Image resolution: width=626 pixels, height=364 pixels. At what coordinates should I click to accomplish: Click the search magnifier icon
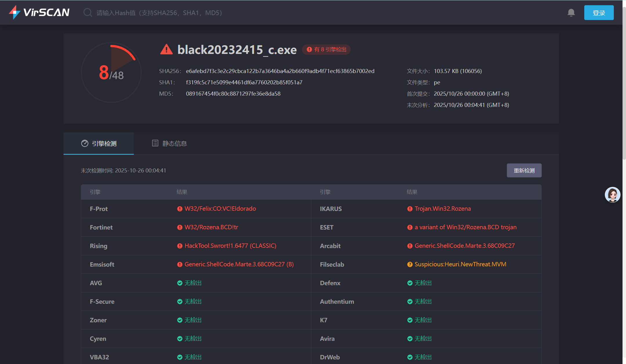87,13
